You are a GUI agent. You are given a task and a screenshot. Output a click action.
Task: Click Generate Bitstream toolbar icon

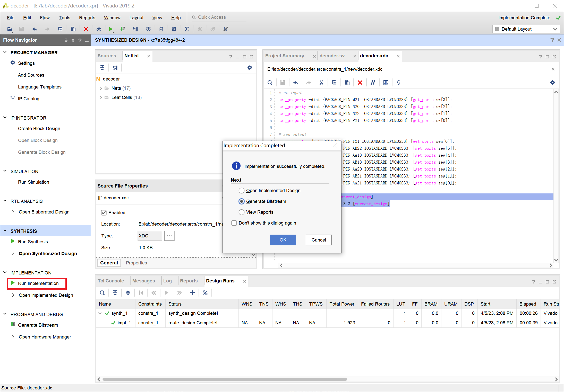[123, 29]
